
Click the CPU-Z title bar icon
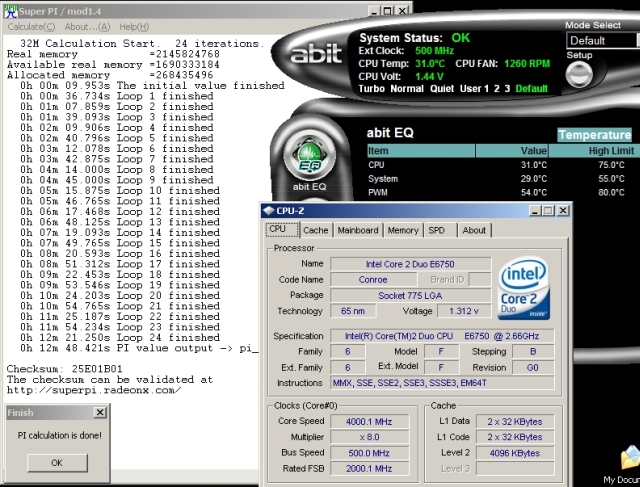point(268,211)
